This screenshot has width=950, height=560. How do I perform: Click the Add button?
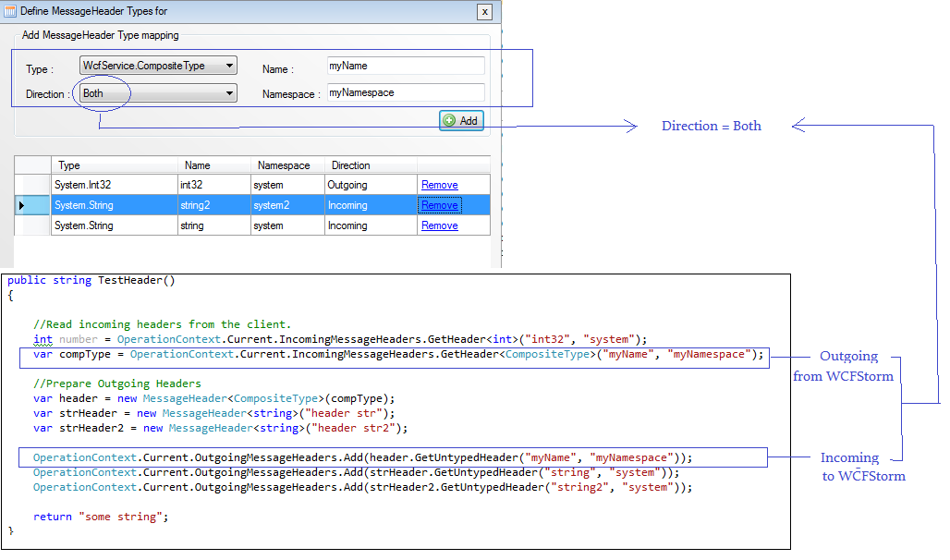pyautogui.click(x=461, y=121)
